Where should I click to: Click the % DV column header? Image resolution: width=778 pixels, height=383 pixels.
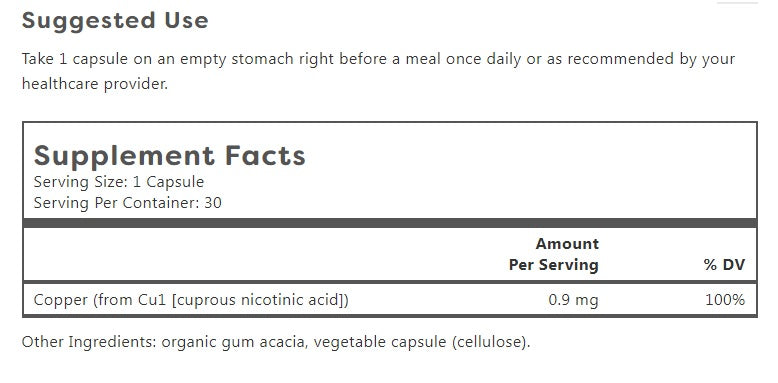pyautogui.click(x=724, y=265)
